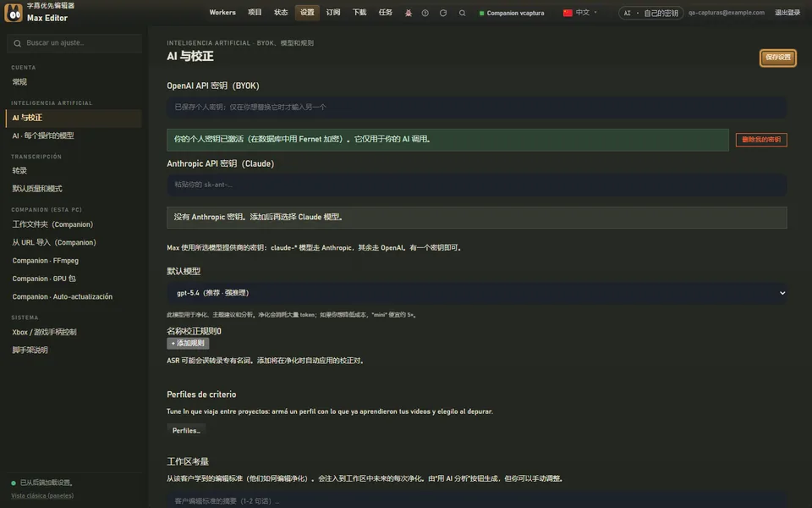Focus the 客户编辑标准的摘要 text field
This screenshot has width=812, height=508.
click(476, 500)
